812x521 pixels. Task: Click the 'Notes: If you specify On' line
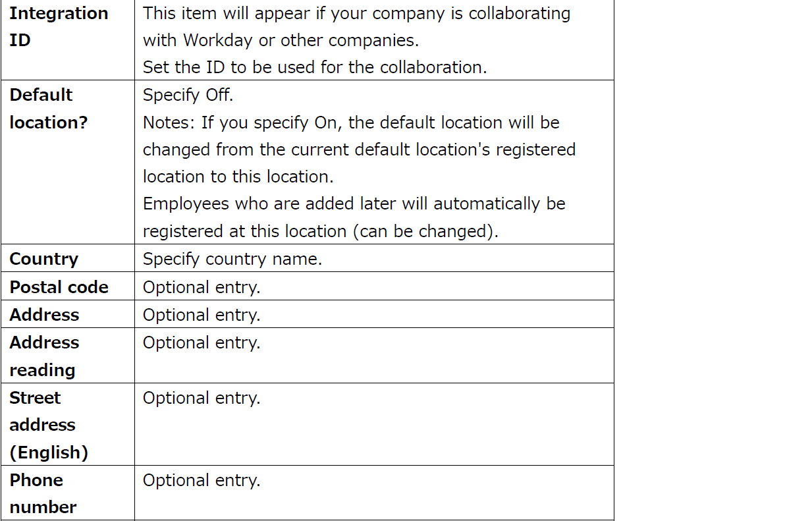351,123
